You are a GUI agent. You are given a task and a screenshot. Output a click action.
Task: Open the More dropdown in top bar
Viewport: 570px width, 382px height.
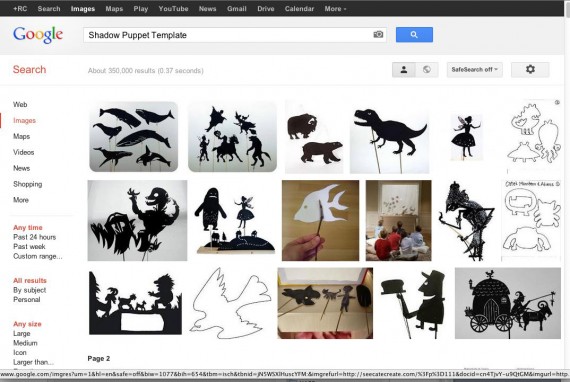coord(335,9)
